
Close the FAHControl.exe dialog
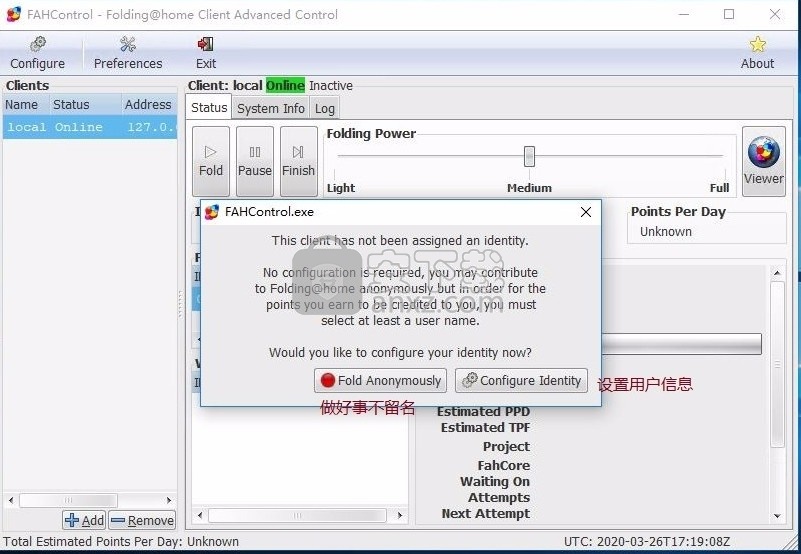[x=586, y=212]
